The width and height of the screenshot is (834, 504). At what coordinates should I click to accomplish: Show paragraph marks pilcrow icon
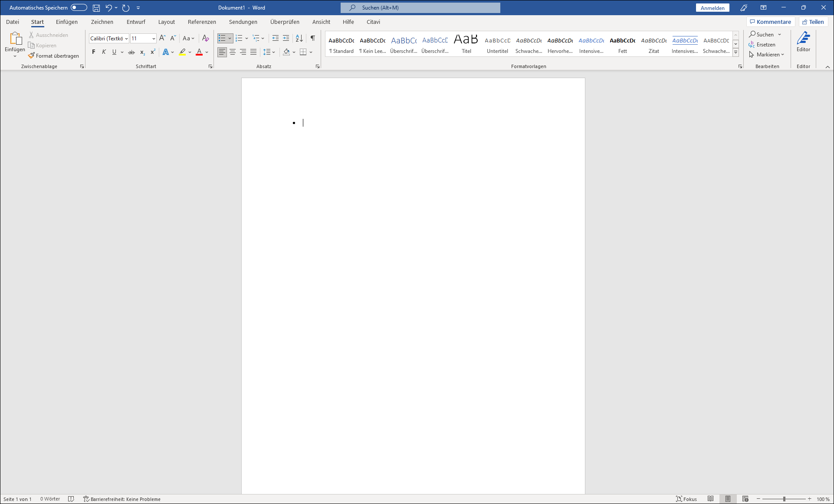point(313,38)
